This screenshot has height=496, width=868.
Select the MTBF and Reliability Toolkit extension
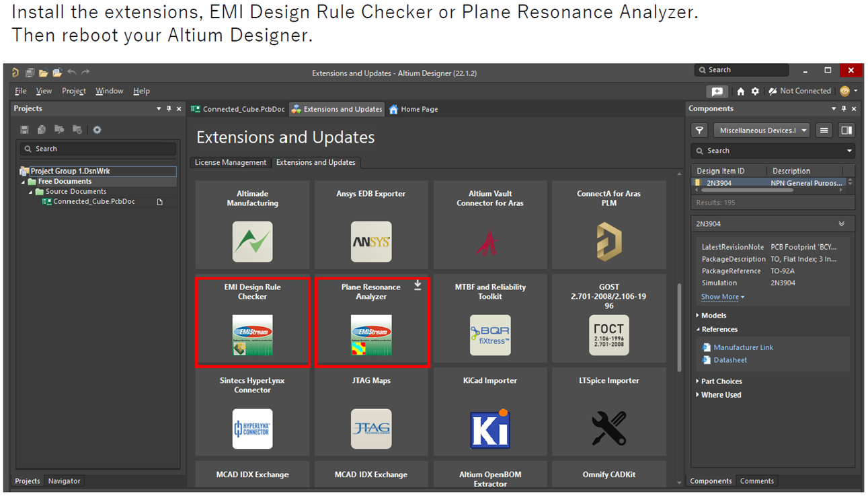(490, 318)
